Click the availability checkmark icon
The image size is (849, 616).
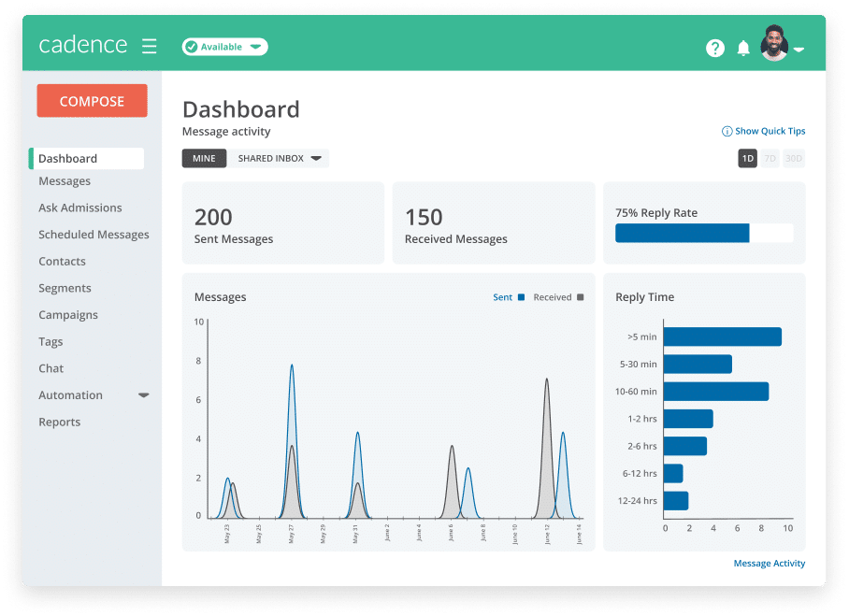(x=194, y=46)
